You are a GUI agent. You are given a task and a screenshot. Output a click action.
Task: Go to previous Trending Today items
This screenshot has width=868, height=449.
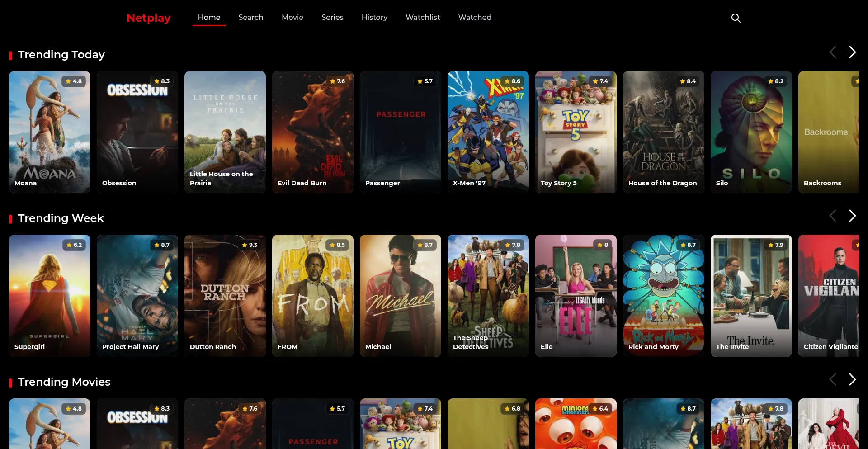pos(833,52)
